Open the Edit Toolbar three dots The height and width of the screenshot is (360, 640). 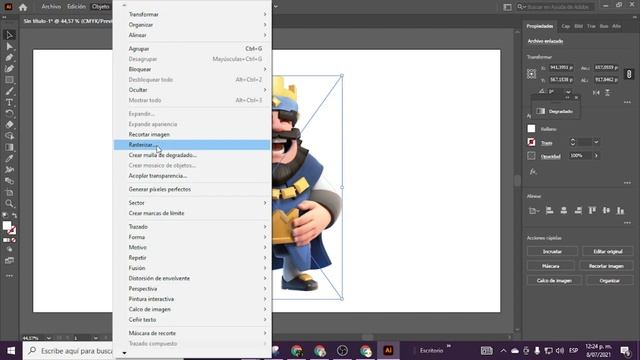(x=9, y=276)
